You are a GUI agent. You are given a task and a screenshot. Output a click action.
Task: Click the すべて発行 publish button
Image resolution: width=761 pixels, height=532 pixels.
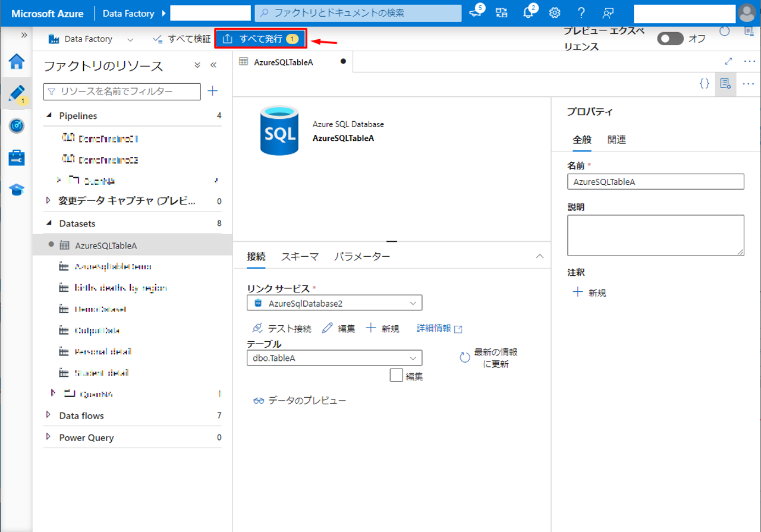pyautogui.click(x=260, y=39)
